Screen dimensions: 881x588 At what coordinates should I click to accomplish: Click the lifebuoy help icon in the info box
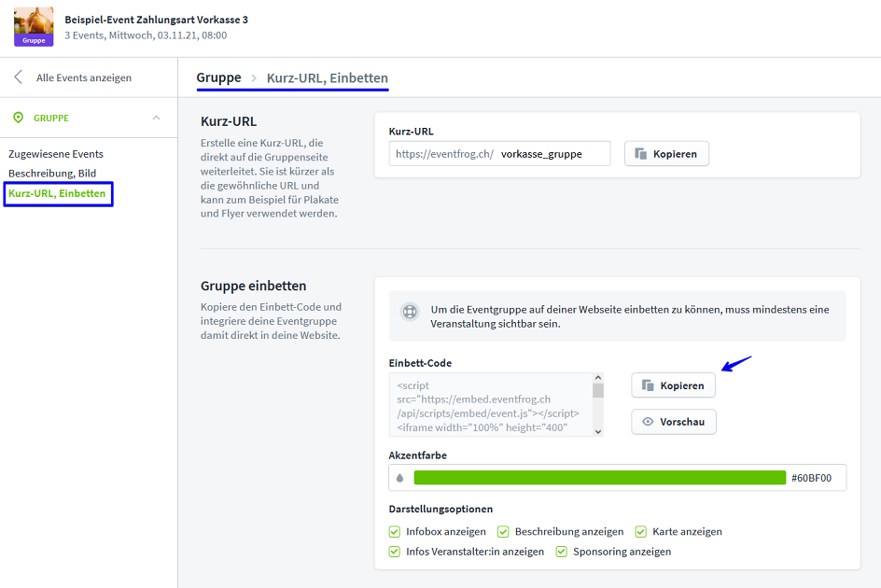coord(409,312)
